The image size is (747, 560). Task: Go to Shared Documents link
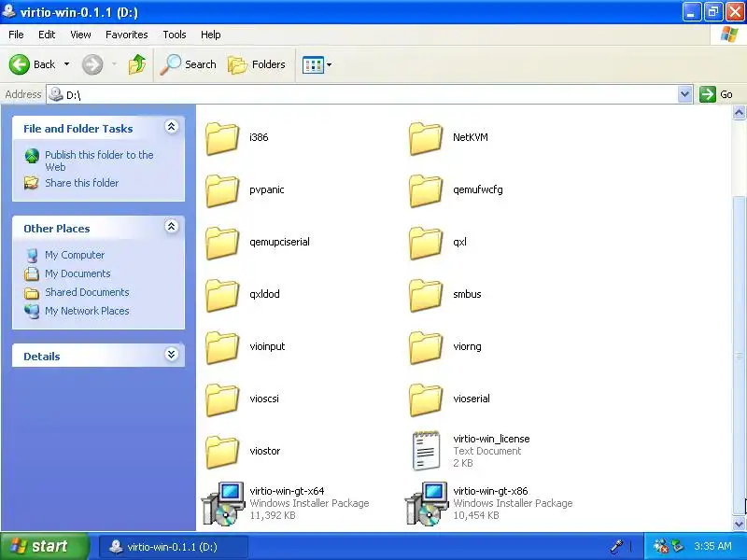[87, 292]
